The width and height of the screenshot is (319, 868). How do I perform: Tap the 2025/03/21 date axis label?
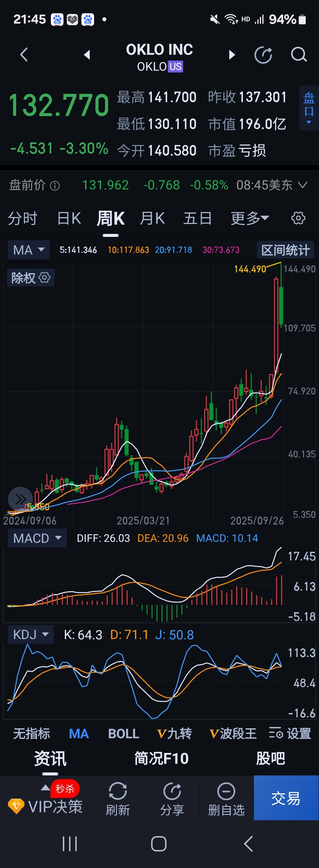(x=143, y=521)
